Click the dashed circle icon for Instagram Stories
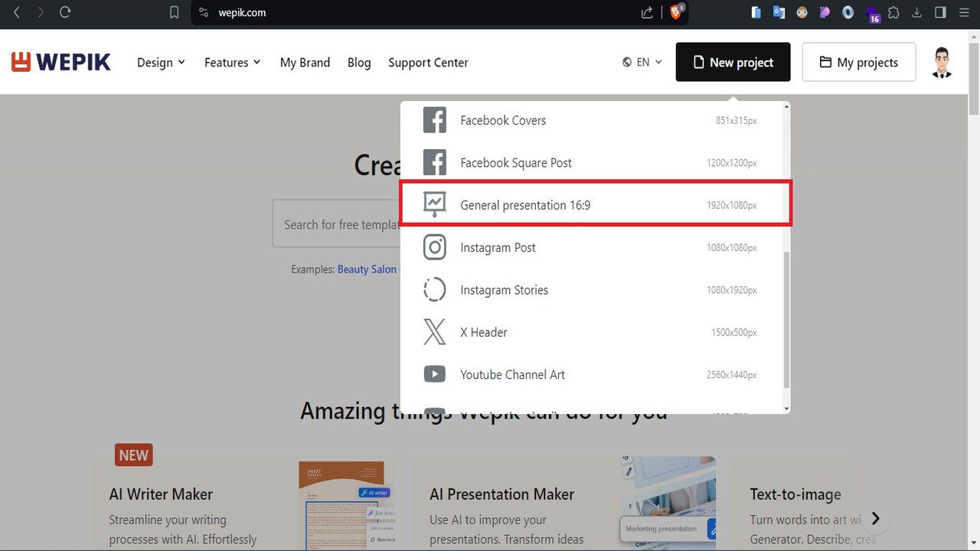The height and width of the screenshot is (551, 980). click(x=435, y=289)
